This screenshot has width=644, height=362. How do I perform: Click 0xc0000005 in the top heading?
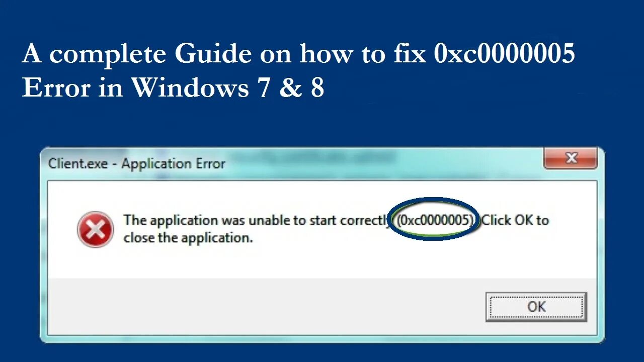504,54
